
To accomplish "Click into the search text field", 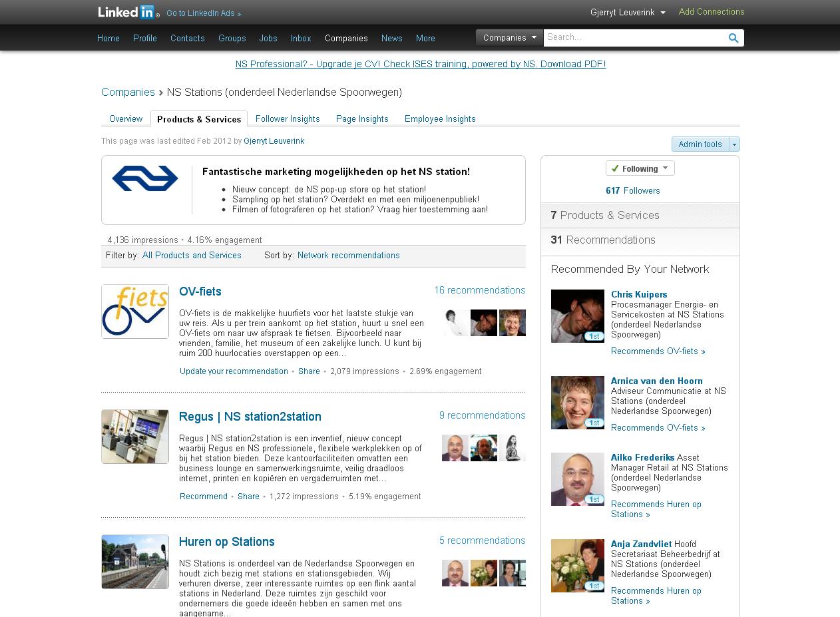I will coord(632,38).
